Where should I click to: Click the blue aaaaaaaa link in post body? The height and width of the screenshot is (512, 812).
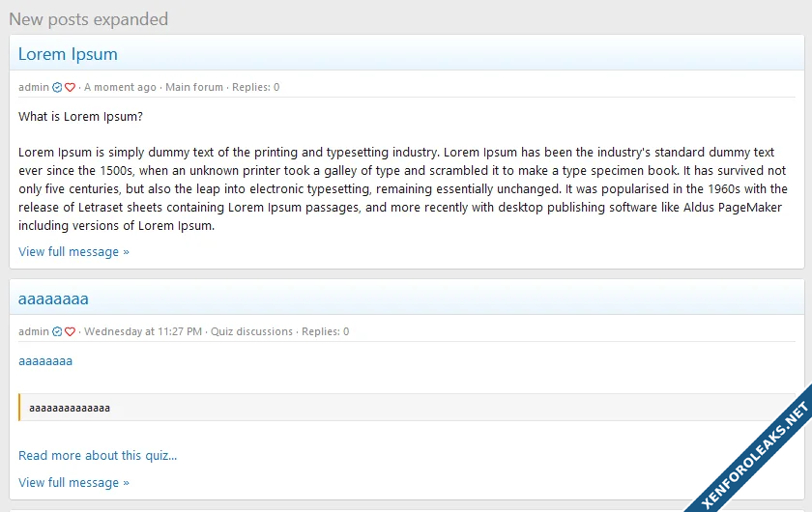(45, 361)
